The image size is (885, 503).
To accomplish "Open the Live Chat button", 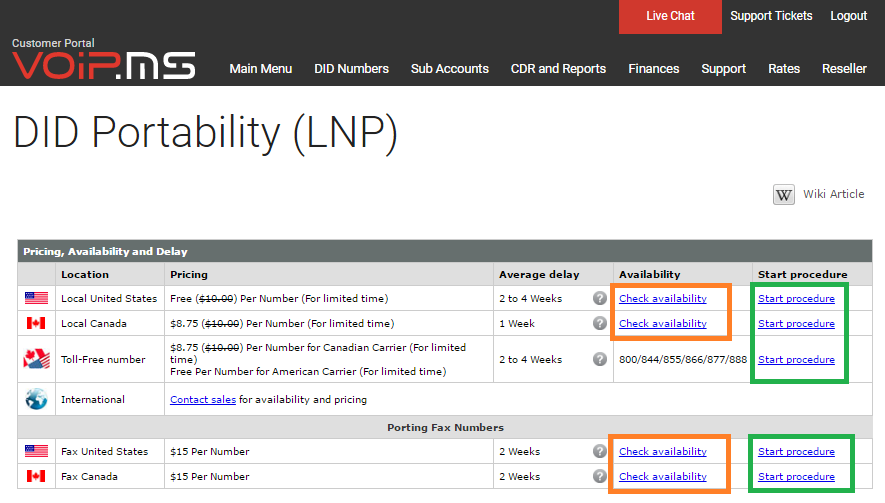I will click(x=670, y=16).
